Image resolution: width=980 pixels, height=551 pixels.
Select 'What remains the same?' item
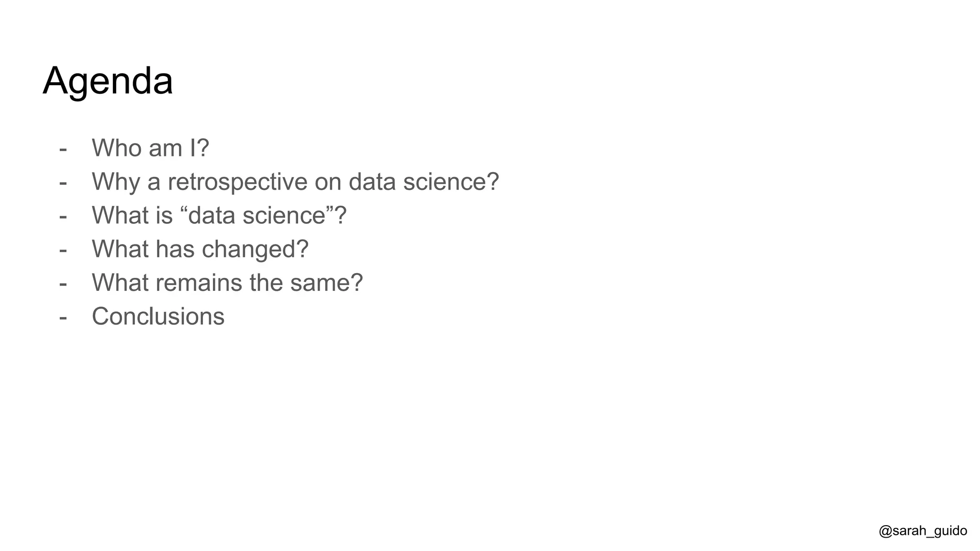[227, 283]
